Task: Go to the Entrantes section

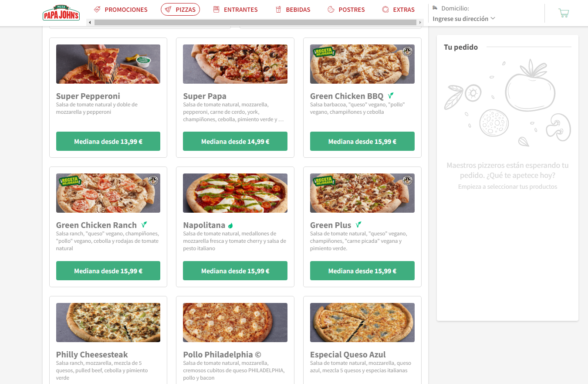Action: [235, 10]
